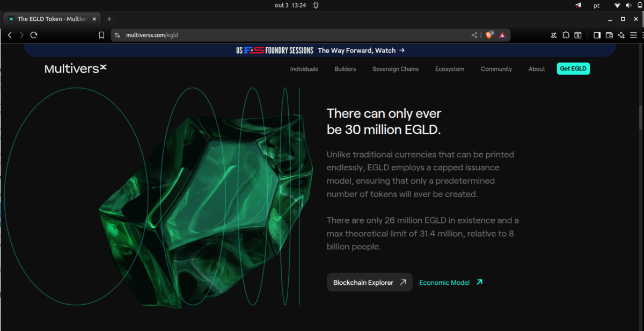Toggle the browser sidebar panel
Image resolution: width=644 pixels, height=331 pixels.
click(597, 35)
